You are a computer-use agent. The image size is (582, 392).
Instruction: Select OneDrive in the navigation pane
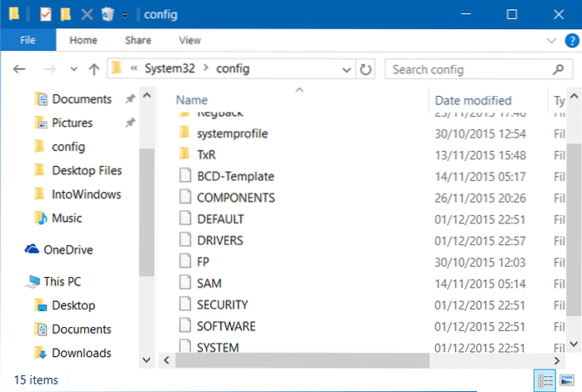click(68, 249)
